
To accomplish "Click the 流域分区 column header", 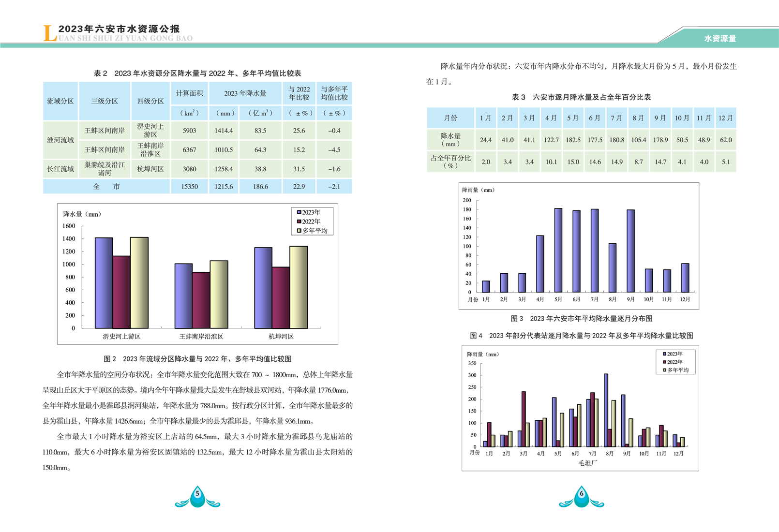I will [x=60, y=101].
